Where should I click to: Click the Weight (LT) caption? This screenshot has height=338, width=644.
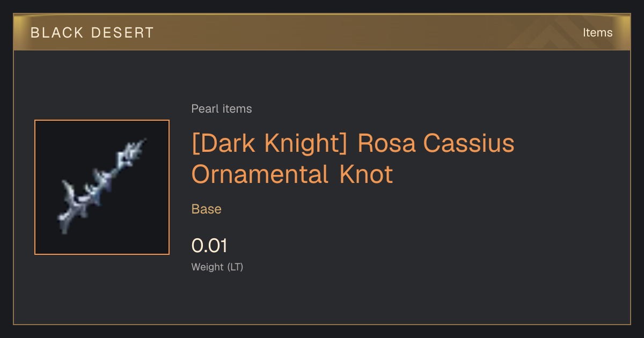(217, 267)
